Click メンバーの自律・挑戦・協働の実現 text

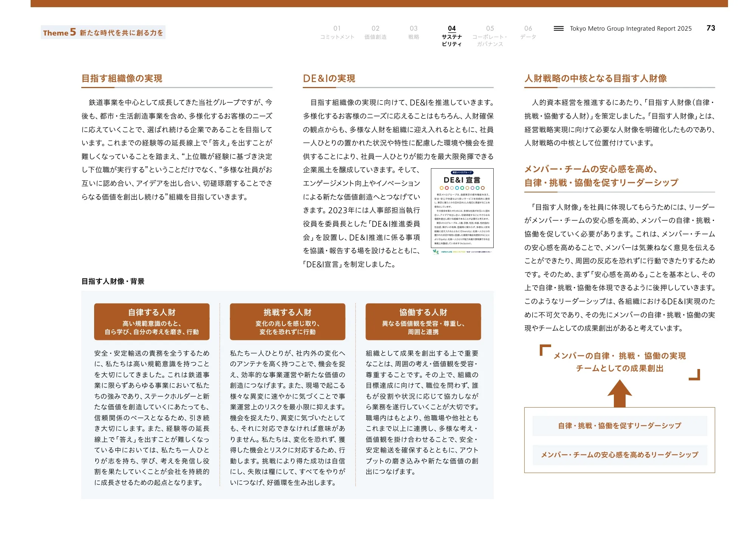pyautogui.click(x=620, y=356)
